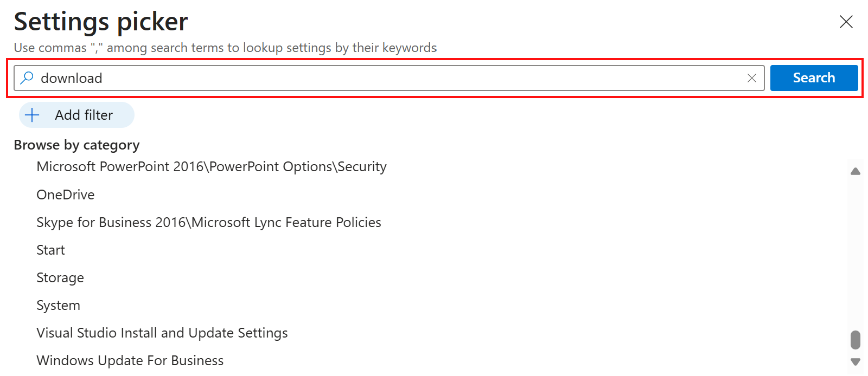Close the Settings picker panel

pyautogui.click(x=846, y=22)
